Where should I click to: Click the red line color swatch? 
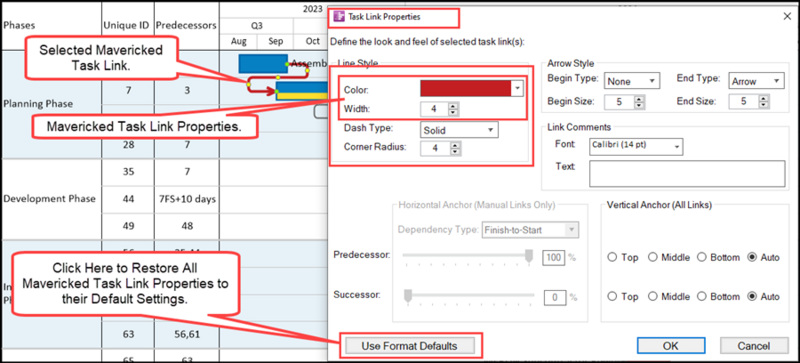[466, 88]
